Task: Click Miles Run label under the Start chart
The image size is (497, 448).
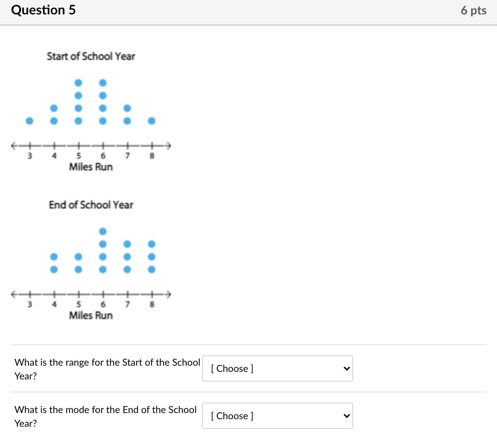Action: pos(91,167)
